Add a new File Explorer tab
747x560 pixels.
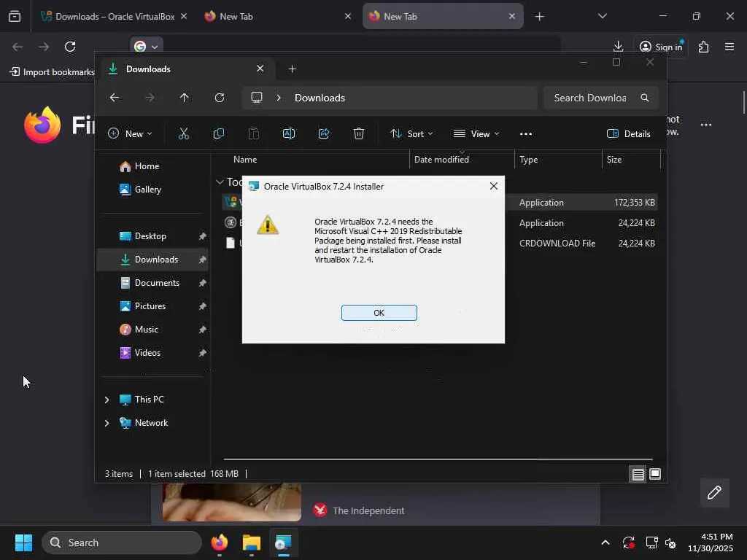tap(293, 69)
